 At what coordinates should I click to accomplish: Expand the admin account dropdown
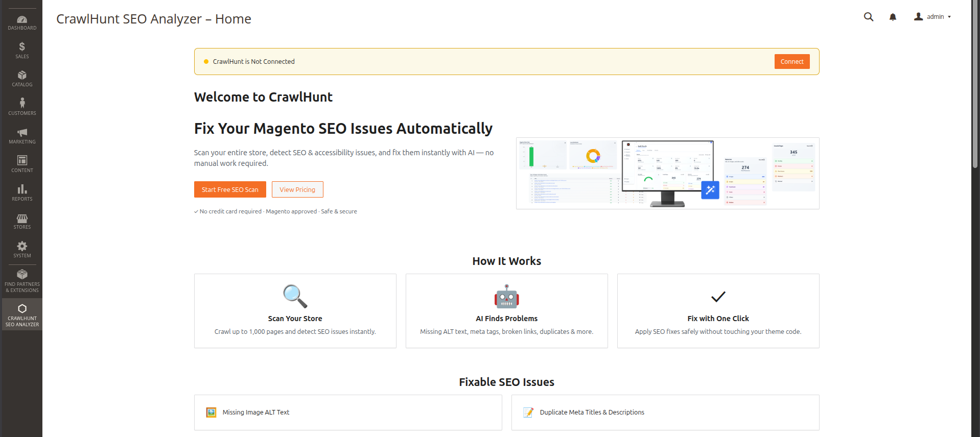[932, 17]
